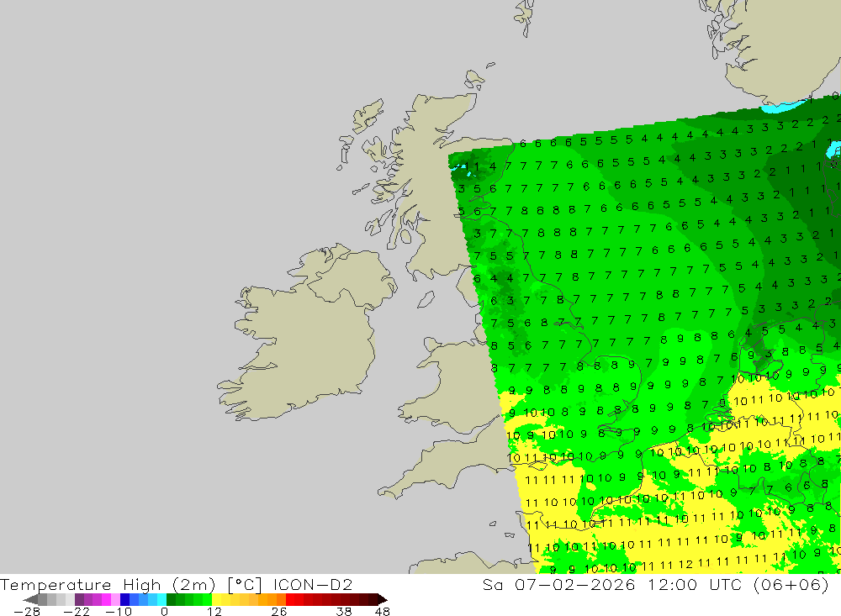The width and height of the screenshot is (841, 616).
Task: Click the 'ICON-D2' model name
Action: pos(313,584)
